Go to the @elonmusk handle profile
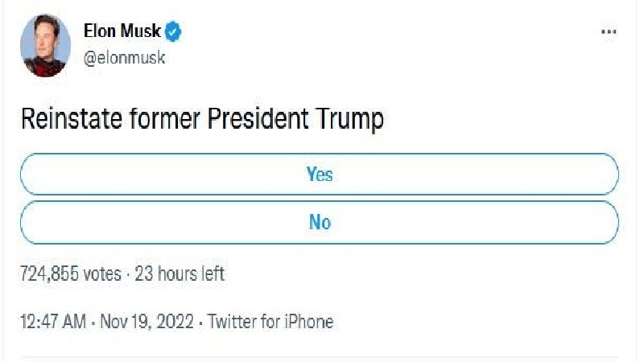 (125, 58)
